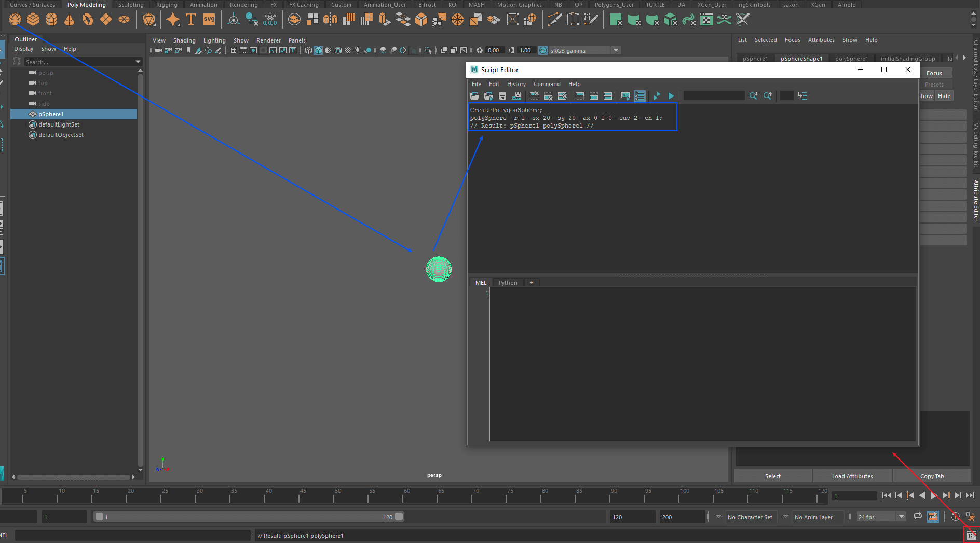
Task: Switch to the Sculpting shelf tab
Action: [131, 5]
